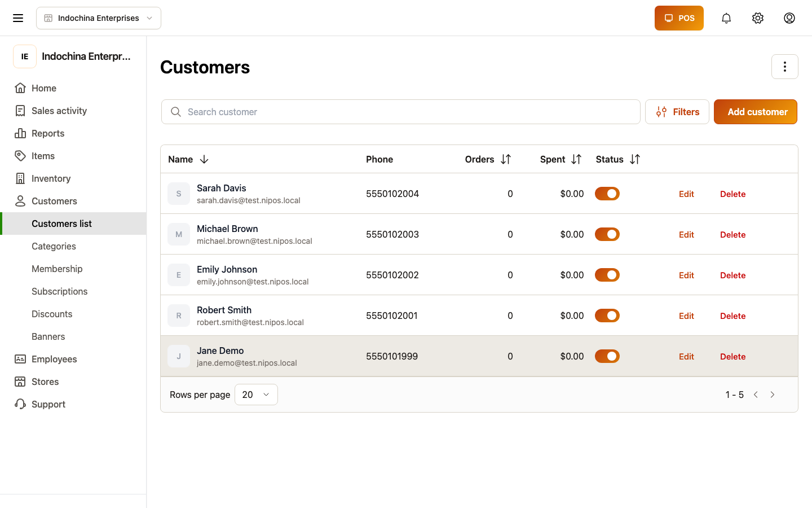Image resolution: width=812 pixels, height=508 pixels.
Task: Focus the Search customer field
Action: click(401, 112)
